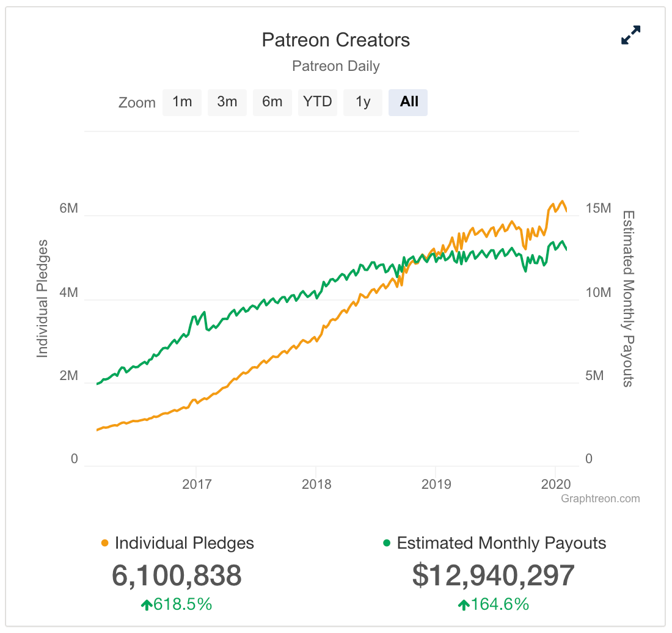Click the Patreon Creators chart title
The width and height of the screenshot is (672, 633).
click(336, 40)
